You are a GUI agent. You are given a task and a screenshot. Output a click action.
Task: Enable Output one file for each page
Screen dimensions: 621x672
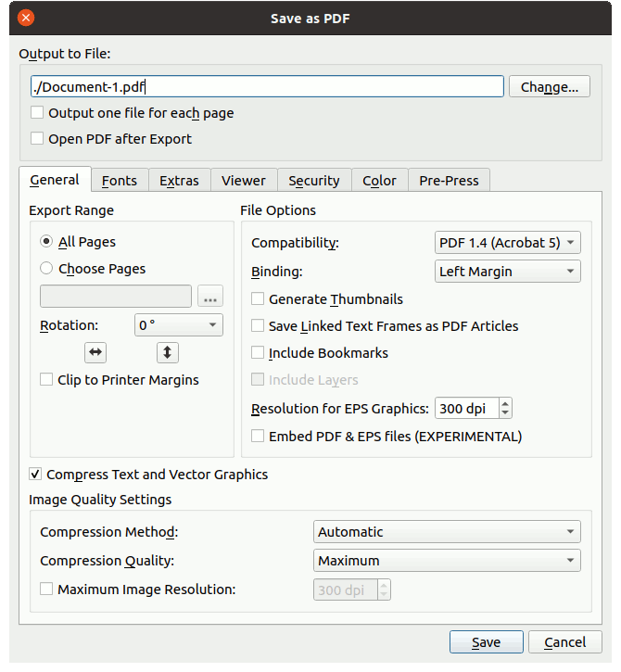point(37,113)
